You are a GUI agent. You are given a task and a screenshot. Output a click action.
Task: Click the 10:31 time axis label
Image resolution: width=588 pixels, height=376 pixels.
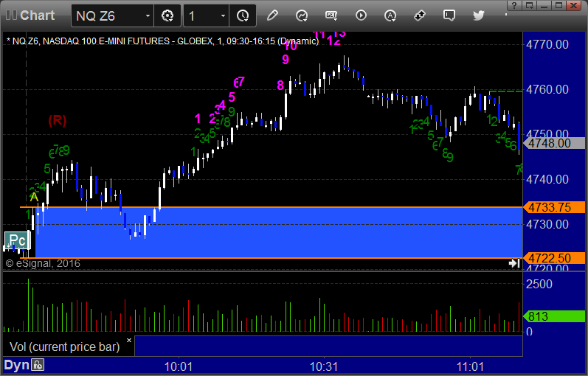324,366
